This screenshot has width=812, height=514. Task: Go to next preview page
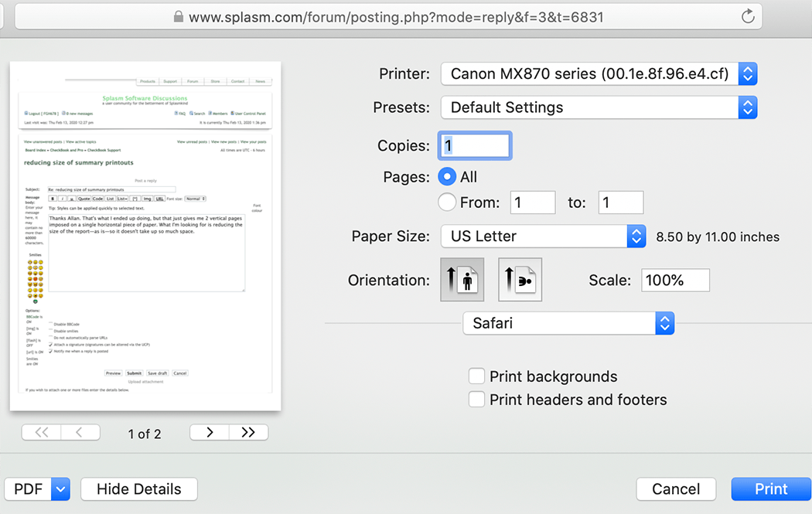point(210,432)
